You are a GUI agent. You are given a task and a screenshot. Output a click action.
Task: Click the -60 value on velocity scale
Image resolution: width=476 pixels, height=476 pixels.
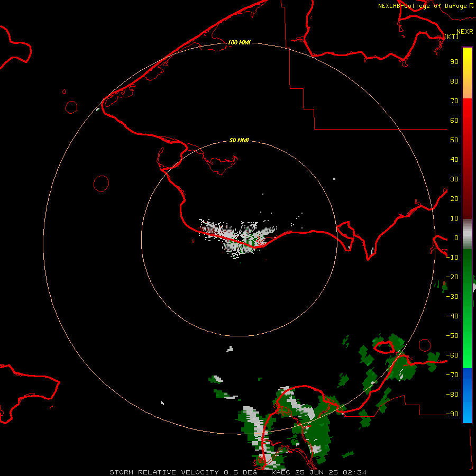pos(452,355)
